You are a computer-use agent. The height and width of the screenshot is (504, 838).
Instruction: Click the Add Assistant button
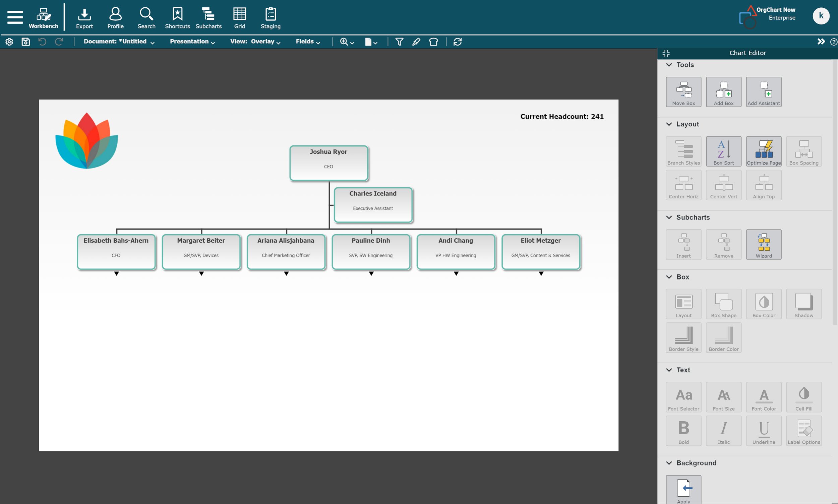pyautogui.click(x=763, y=92)
